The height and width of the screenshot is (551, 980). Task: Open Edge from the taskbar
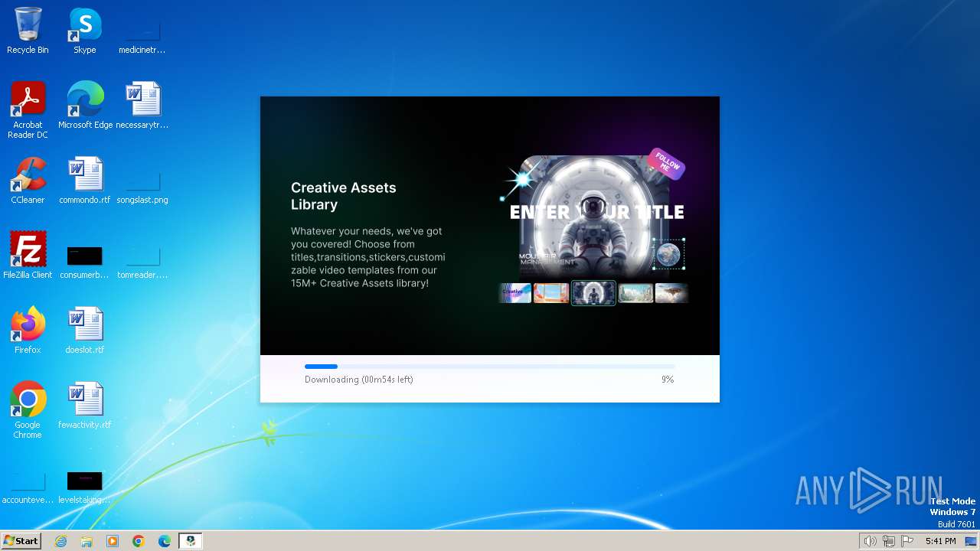165,541
